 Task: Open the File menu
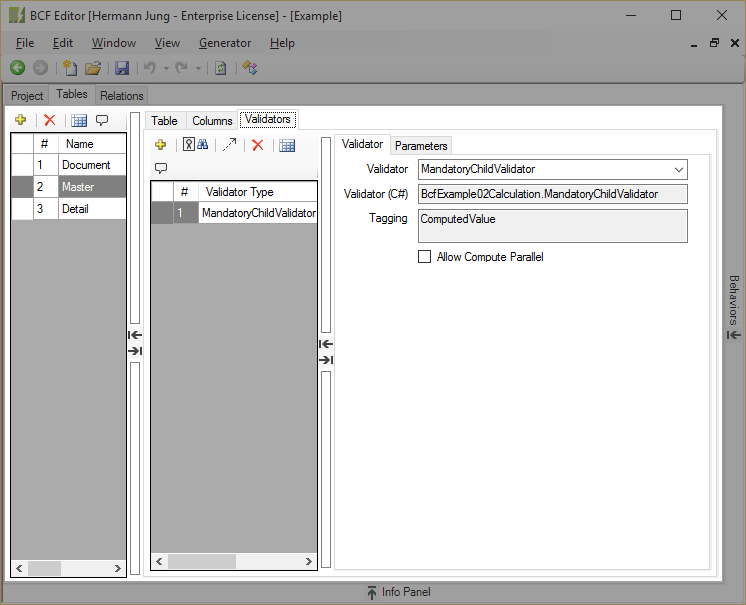pyautogui.click(x=25, y=43)
